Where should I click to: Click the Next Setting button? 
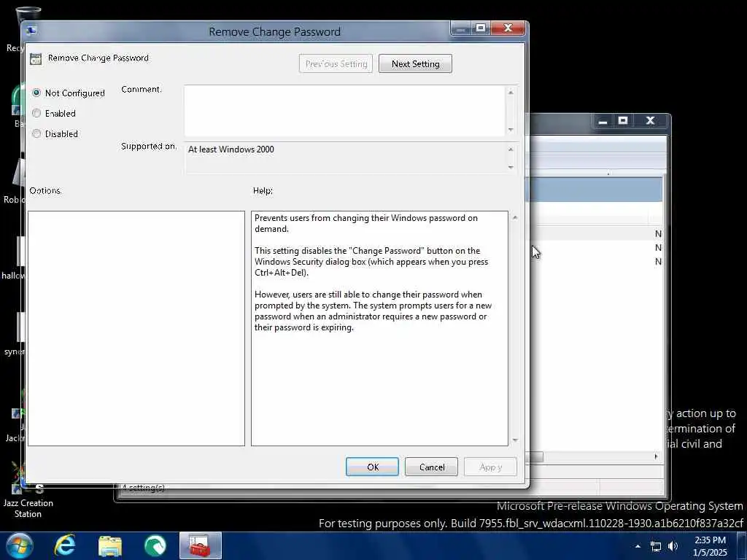coord(415,64)
